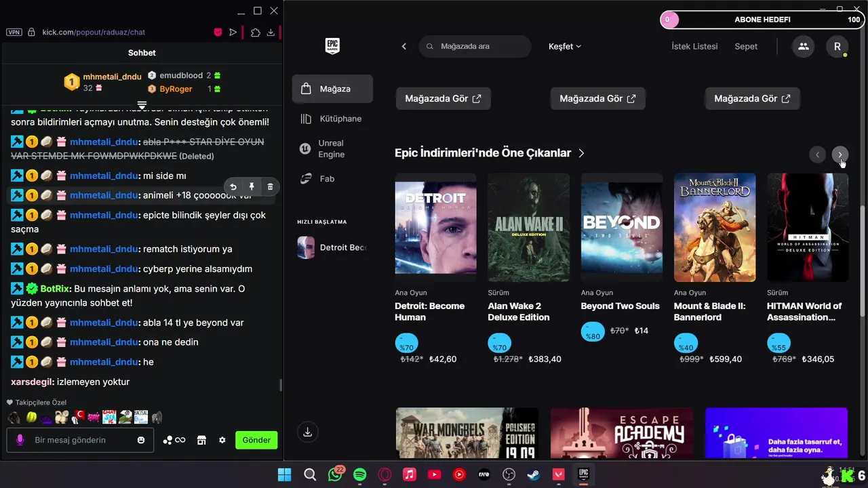Open the chat shop icon
Image resolution: width=868 pixels, height=488 pixels.
click(x=201, y=440)
